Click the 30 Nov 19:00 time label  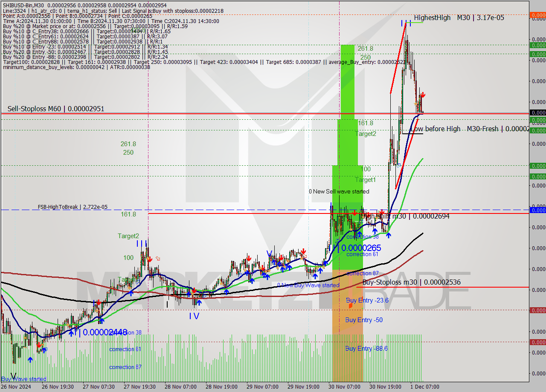click(385, 387)
